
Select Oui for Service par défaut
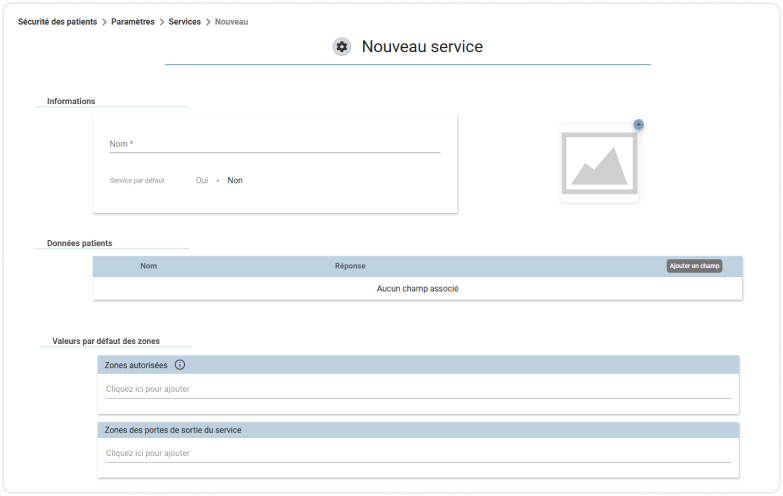[202, 180]
